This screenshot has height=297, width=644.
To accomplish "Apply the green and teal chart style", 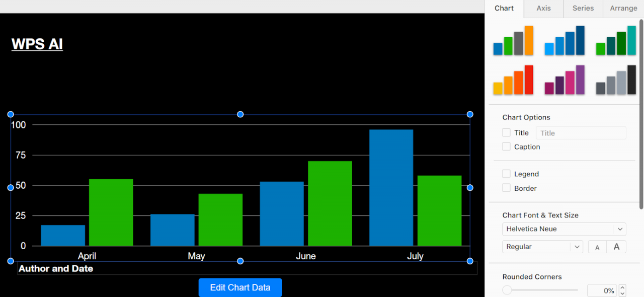I will coord(615,41).
